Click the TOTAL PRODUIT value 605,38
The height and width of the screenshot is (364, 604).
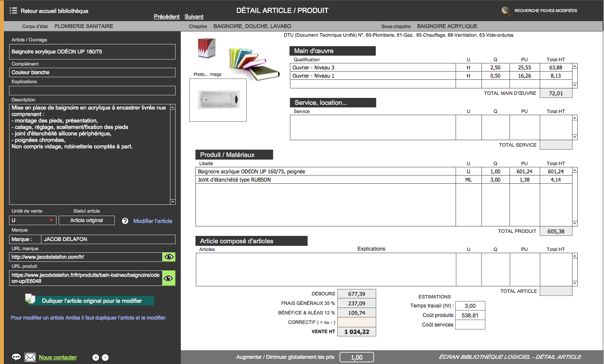(556, 231)
